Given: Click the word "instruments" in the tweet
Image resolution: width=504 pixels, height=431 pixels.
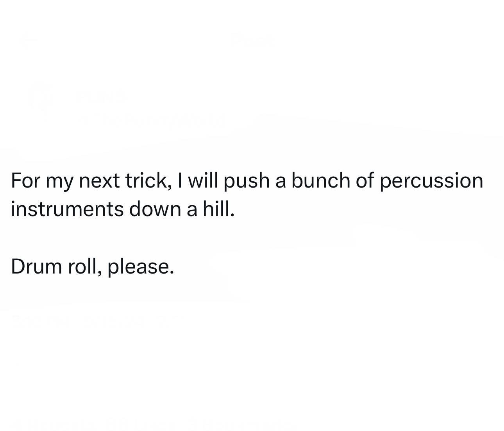Looking at the screenshot, I should 67,209.
